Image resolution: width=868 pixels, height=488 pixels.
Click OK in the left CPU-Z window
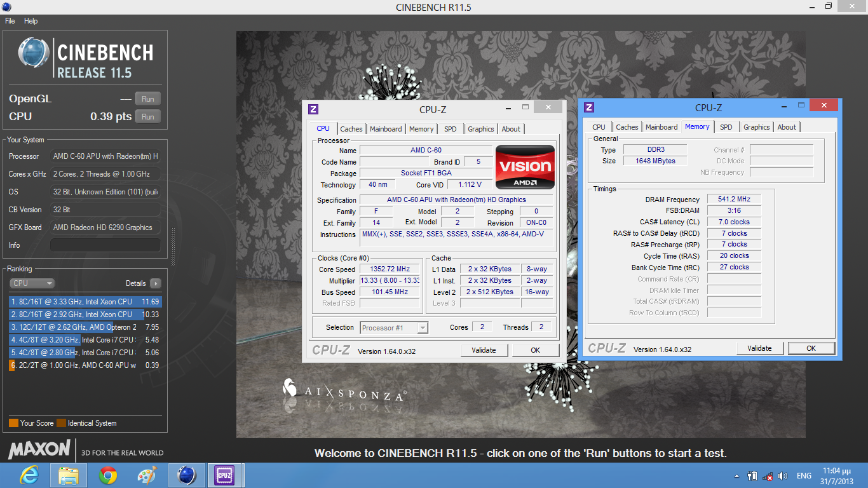click(x=536, y=350)
